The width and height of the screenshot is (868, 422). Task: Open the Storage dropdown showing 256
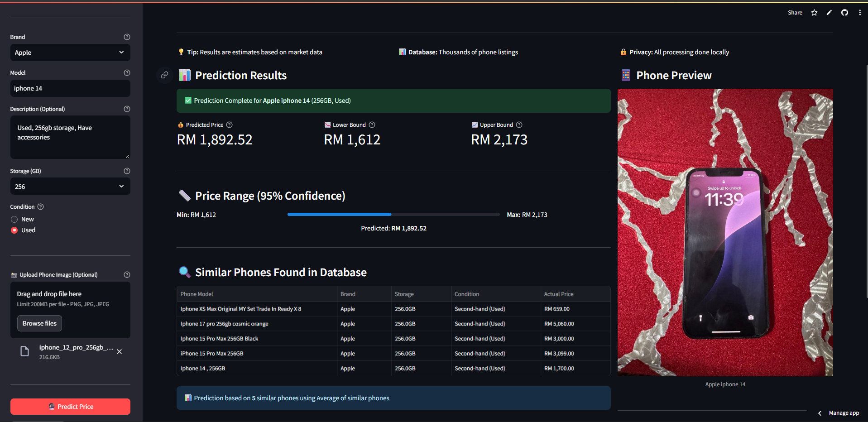[70, 187]
